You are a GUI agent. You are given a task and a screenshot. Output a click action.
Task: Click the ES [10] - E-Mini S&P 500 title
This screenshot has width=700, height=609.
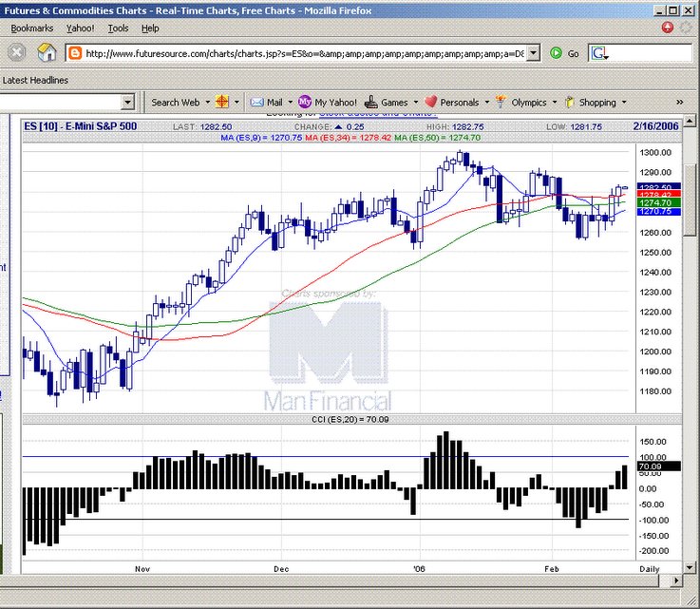(x=81, y=126)
